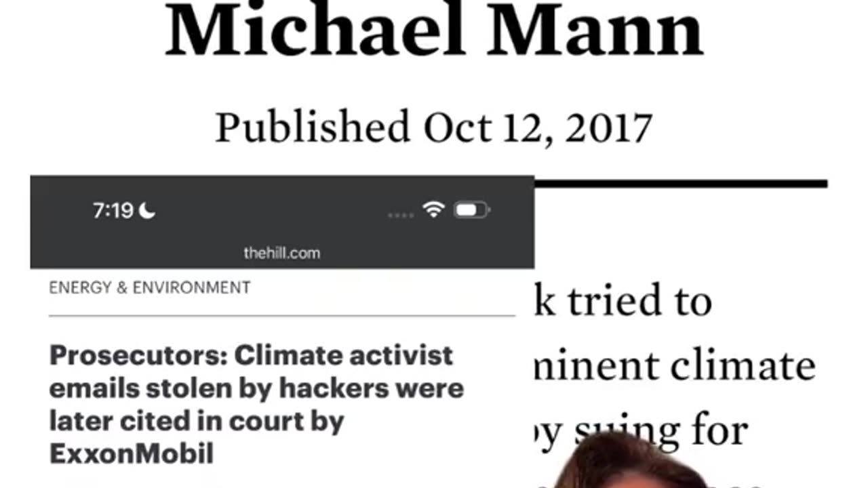The height and width of the screenshot is (488, 868).
Task: Tap the Wi-Fi signal icon
Action: tap(433, 210)
